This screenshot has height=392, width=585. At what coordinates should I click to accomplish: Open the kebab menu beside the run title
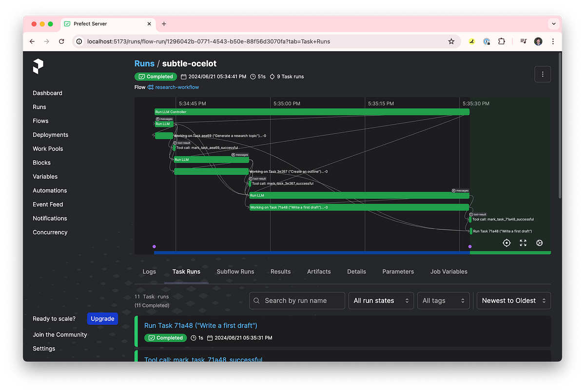click(543, 74)
